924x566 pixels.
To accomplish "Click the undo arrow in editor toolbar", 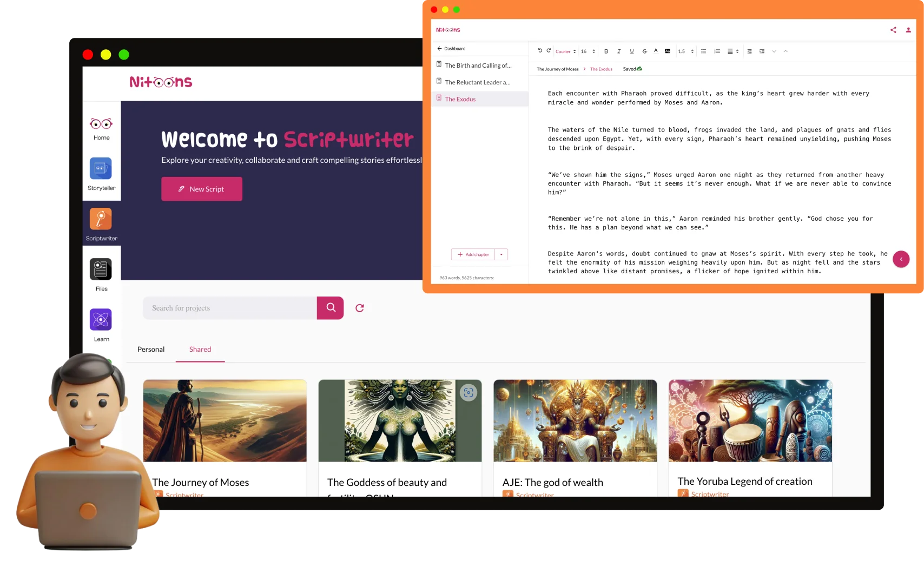I will point(540,51).
